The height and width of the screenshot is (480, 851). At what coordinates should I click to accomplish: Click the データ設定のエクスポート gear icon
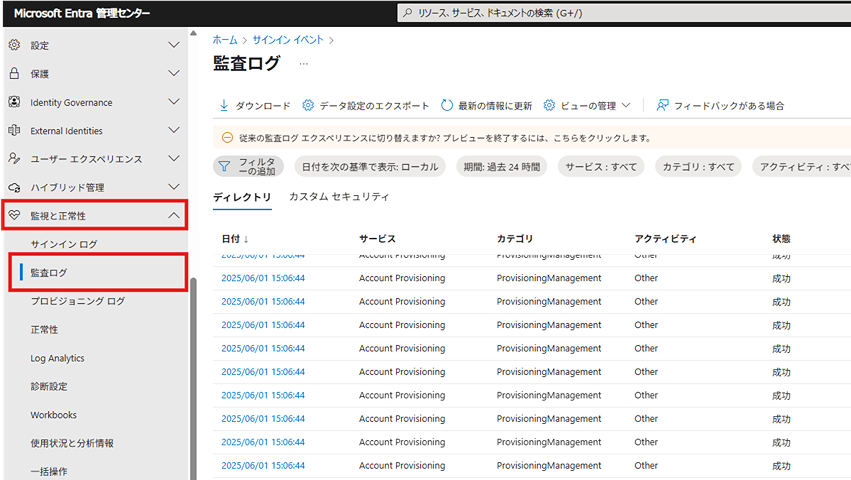308,105
